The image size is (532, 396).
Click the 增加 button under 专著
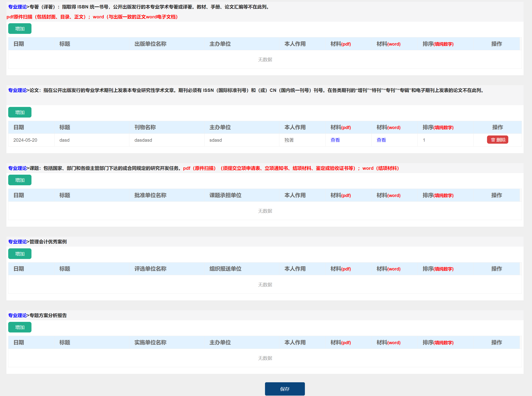pyautogui.click(x=19, y=29)
